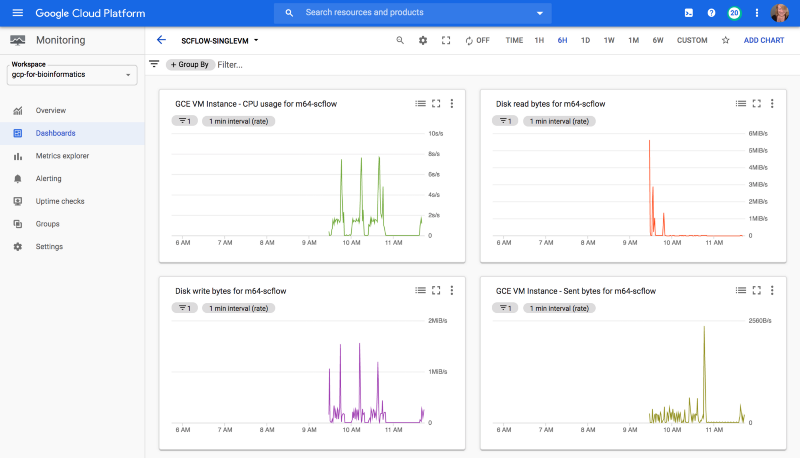Open Overview in Monitoring sidebar
This screenshot has height=458, width=800.
pos(72,110)
